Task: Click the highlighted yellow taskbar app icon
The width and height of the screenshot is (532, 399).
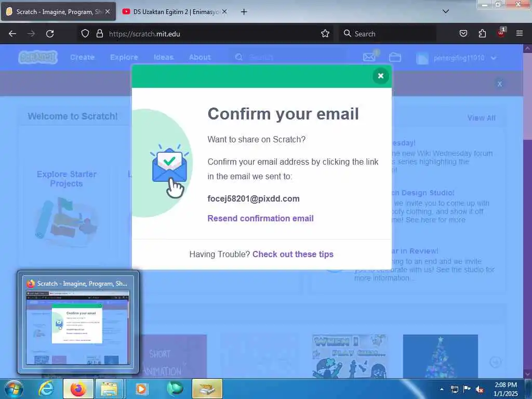Action: pyautogui.click(x=207, y=389)
